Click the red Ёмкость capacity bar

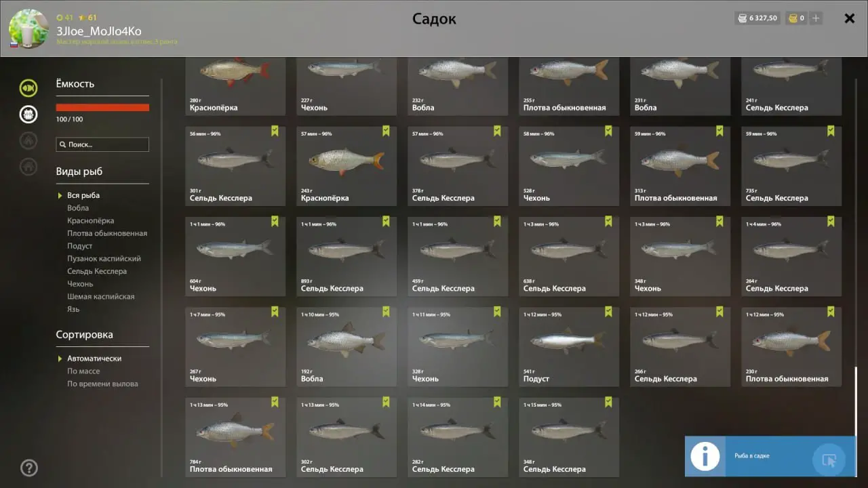tap(102, 107)
